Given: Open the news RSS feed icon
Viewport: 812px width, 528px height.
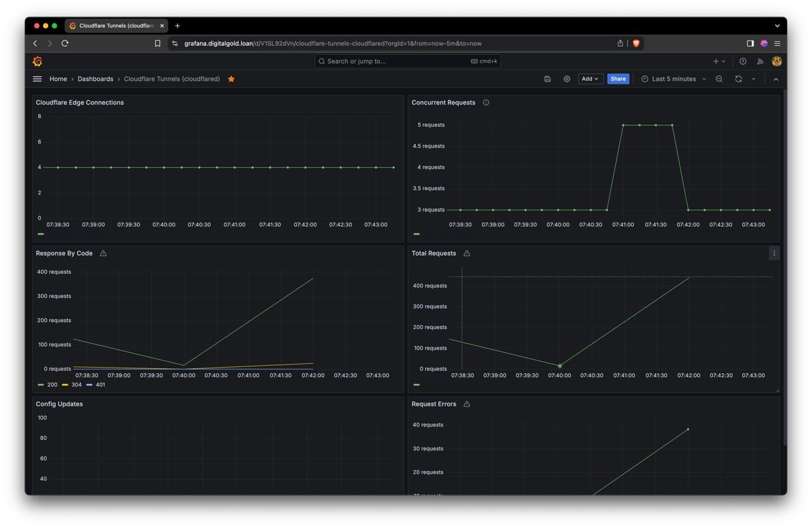Looking at the screenshot, I should pyautogui.click(x=760, y=61).
